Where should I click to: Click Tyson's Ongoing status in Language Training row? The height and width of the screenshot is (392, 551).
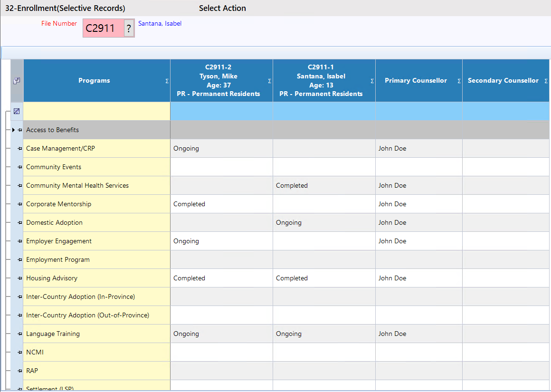[x=186, y=334]
